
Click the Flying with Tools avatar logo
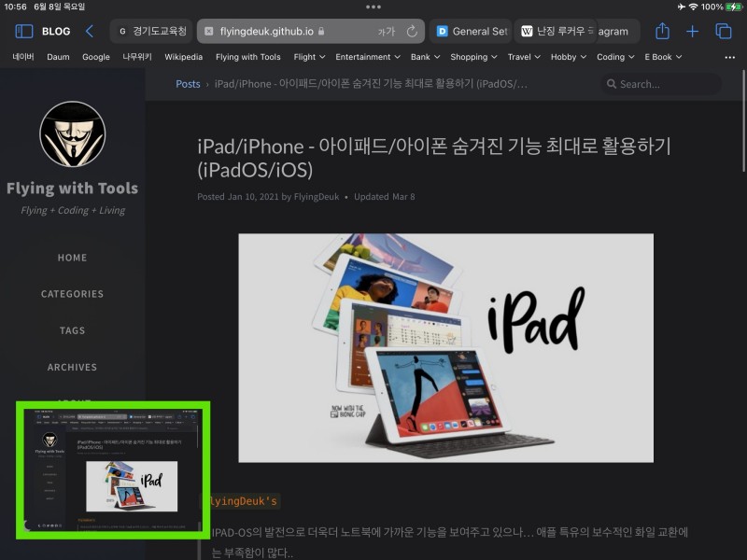[x=72, y=135]
